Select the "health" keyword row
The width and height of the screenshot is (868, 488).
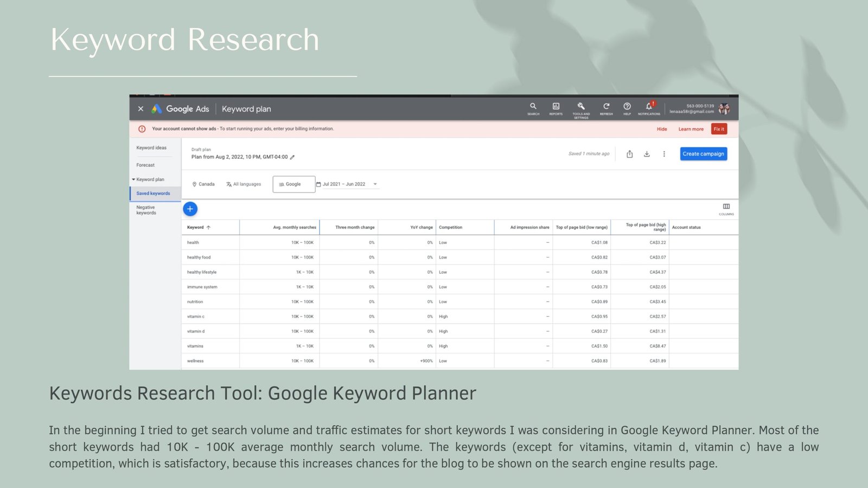(x=459, y=242)
